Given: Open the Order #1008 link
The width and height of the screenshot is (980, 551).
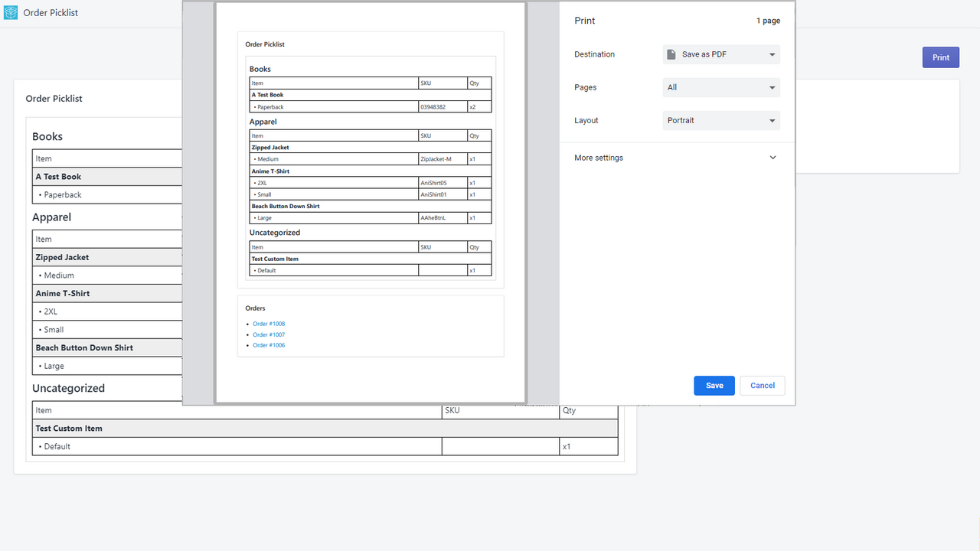Looking at the screenshot, I should pyautogui.click(x=269, y=324).
